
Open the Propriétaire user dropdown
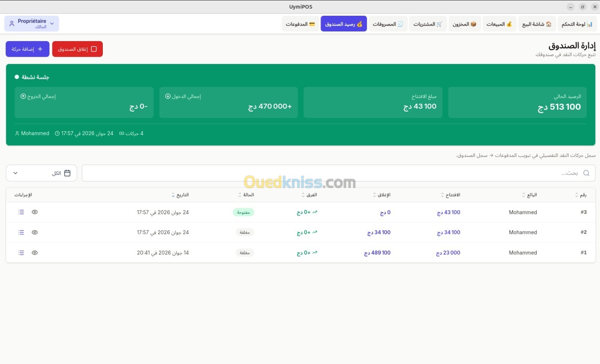pos(31,24)
